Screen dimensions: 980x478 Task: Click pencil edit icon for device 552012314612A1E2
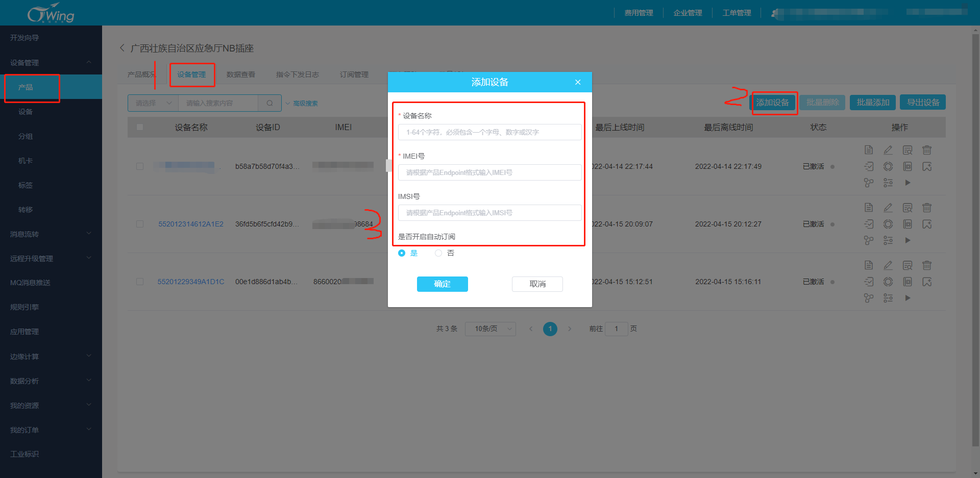point(888,208)
